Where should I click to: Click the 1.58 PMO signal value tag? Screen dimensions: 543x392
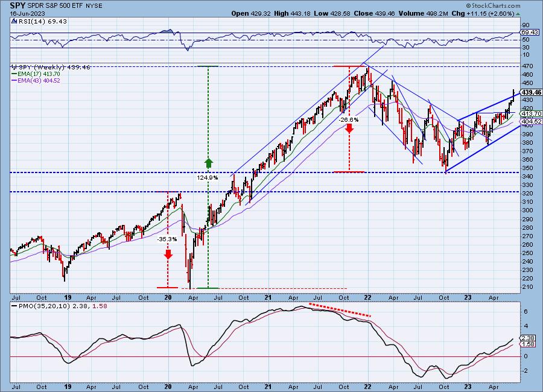tap(528, 344)
